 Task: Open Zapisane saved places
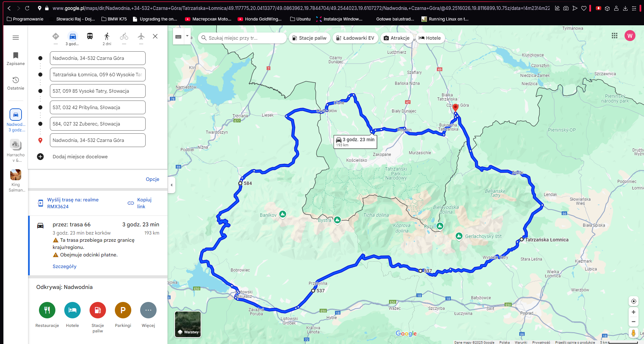tap(16, 58)
